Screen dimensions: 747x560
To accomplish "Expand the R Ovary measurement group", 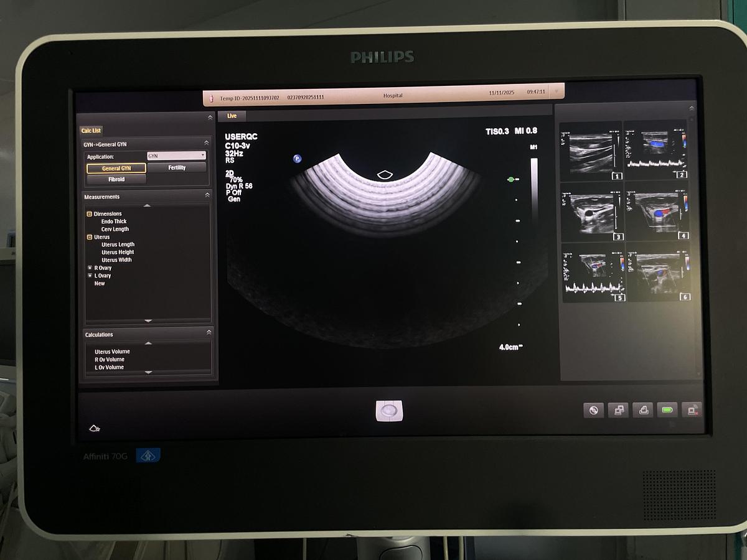I will (x=90, y=267).
